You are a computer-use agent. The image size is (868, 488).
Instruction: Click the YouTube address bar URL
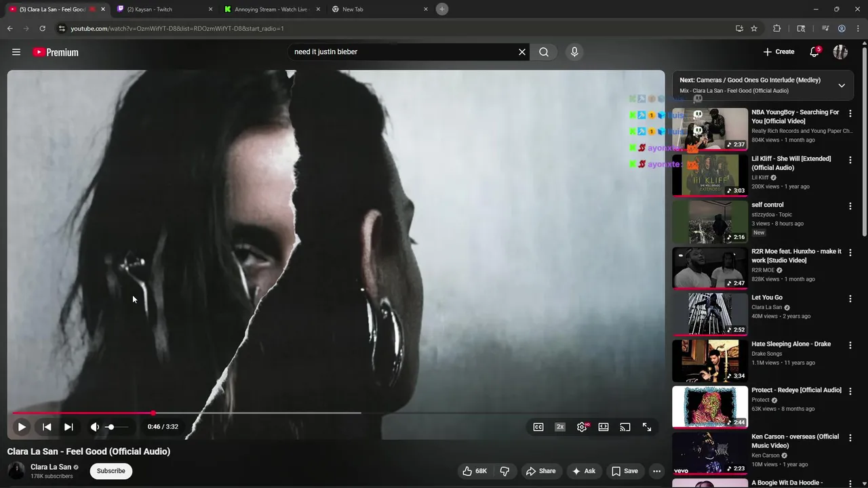click(178, 28)
